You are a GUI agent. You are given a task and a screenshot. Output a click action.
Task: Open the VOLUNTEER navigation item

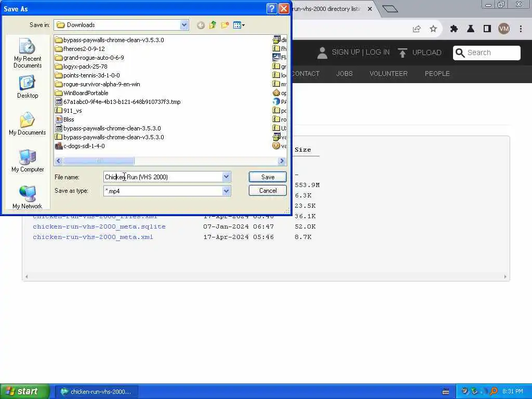(x=389, y=74)
